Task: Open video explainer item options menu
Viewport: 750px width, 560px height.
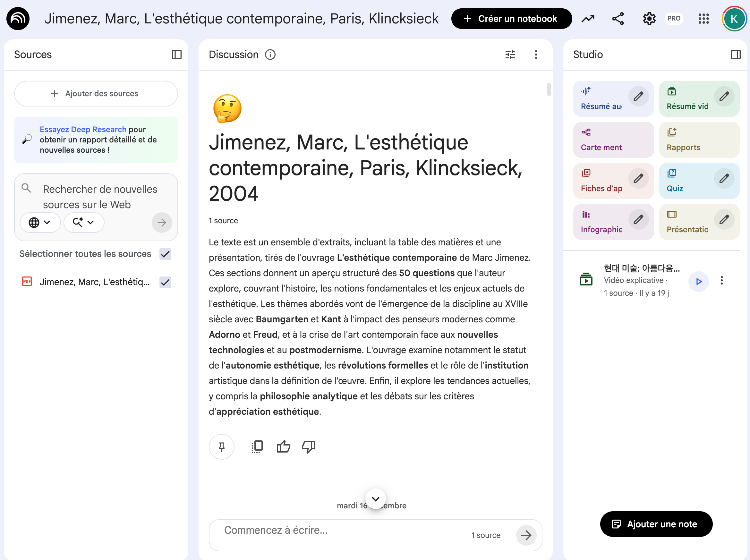Action: click(x=721, y=280)
